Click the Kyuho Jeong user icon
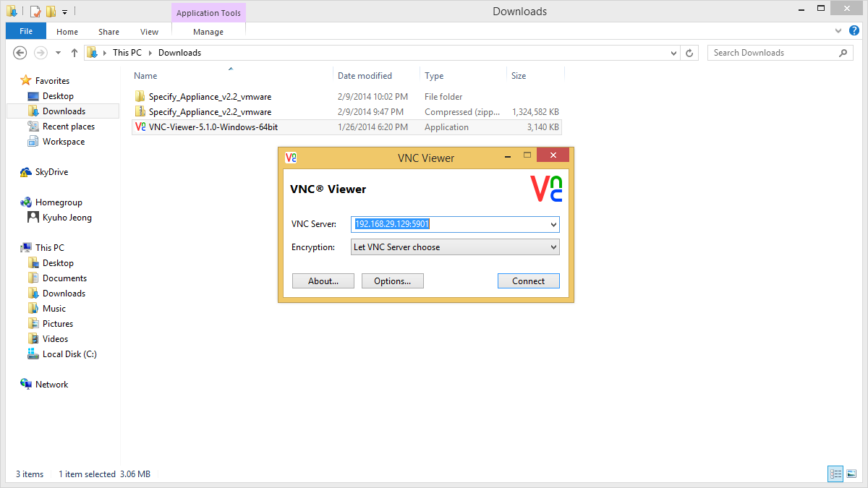The height and width of the screenshot is (488, 868). pos(33,218)
